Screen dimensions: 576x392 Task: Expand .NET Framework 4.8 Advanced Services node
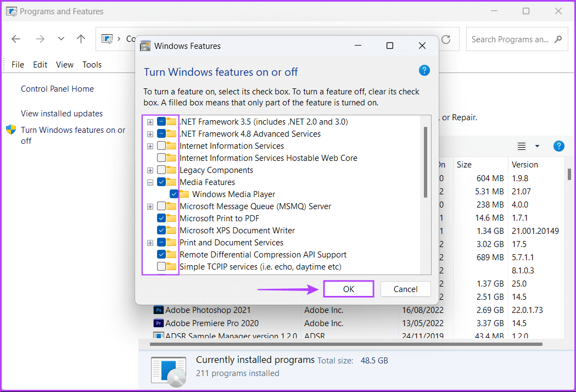pos(150,134)
